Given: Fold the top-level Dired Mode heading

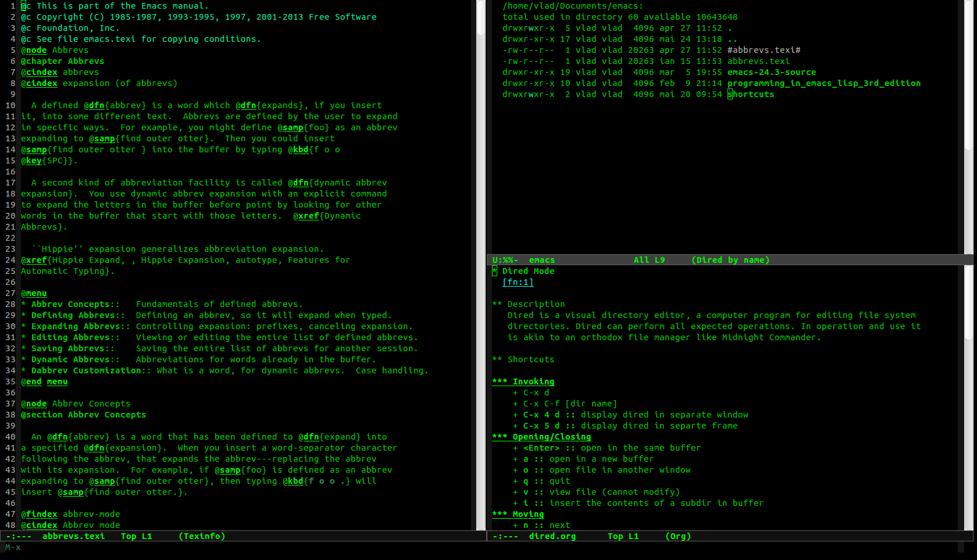Looking at the screenshot, I should click(x=523, y=271).
